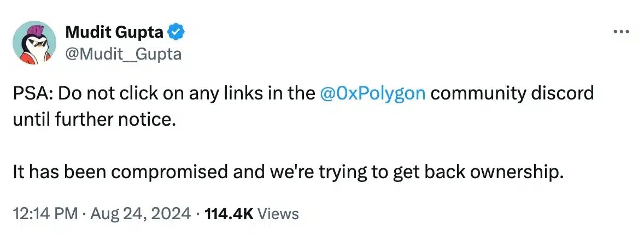Click the display name Mudit Gupta
Screen dimensions: 644x235
coord(114,33)
